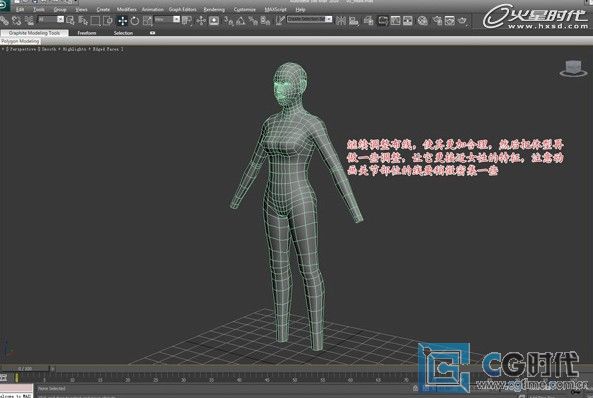
Task: Open the Rendering menu
Action: pos(214,9)
